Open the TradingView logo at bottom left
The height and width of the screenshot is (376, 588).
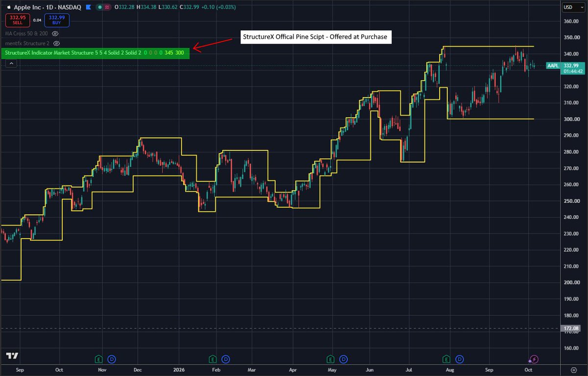pos(13,356)
